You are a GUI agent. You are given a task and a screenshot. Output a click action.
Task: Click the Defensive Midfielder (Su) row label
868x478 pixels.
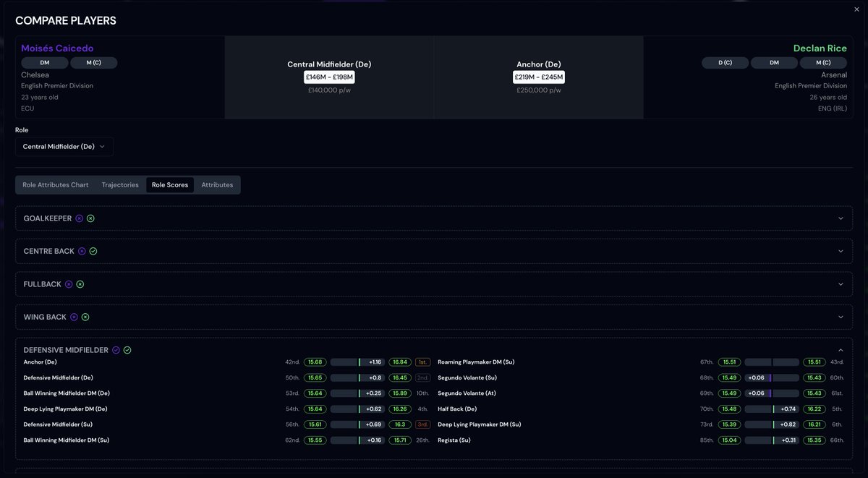click(x=58, y=424)
